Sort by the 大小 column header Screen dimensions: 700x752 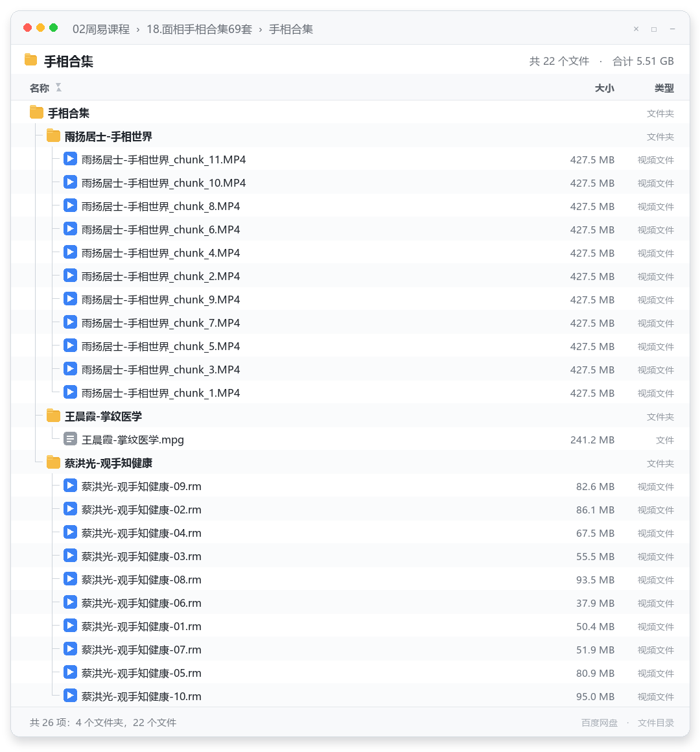pos(605,88)
